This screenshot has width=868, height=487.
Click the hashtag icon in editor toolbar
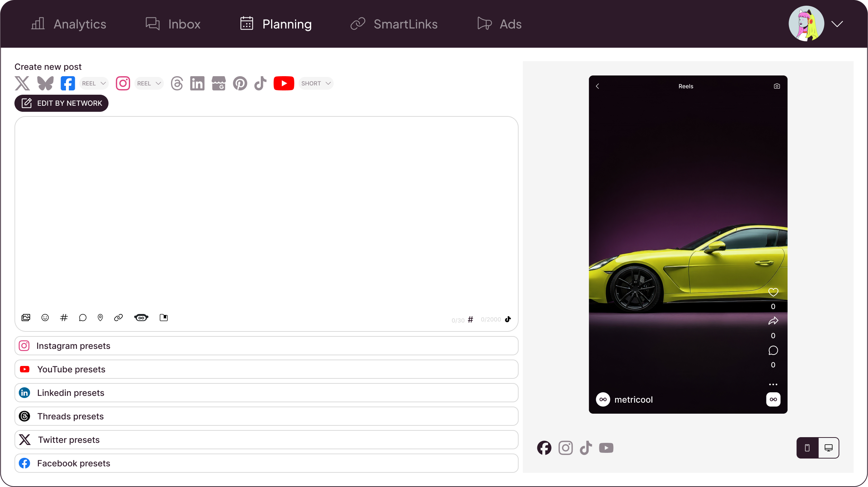point(64,318)
